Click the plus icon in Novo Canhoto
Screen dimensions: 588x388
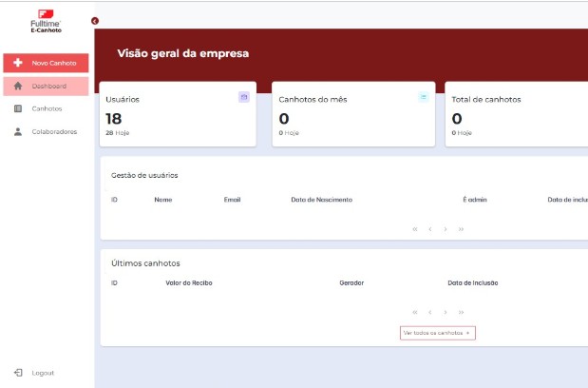click(18, 63)
